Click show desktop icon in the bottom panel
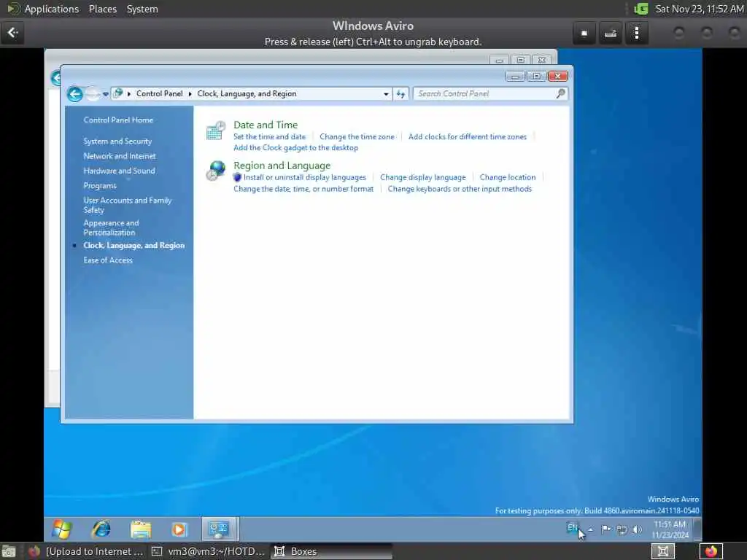Viewport: 747px width, 560px height. point(9,552)
